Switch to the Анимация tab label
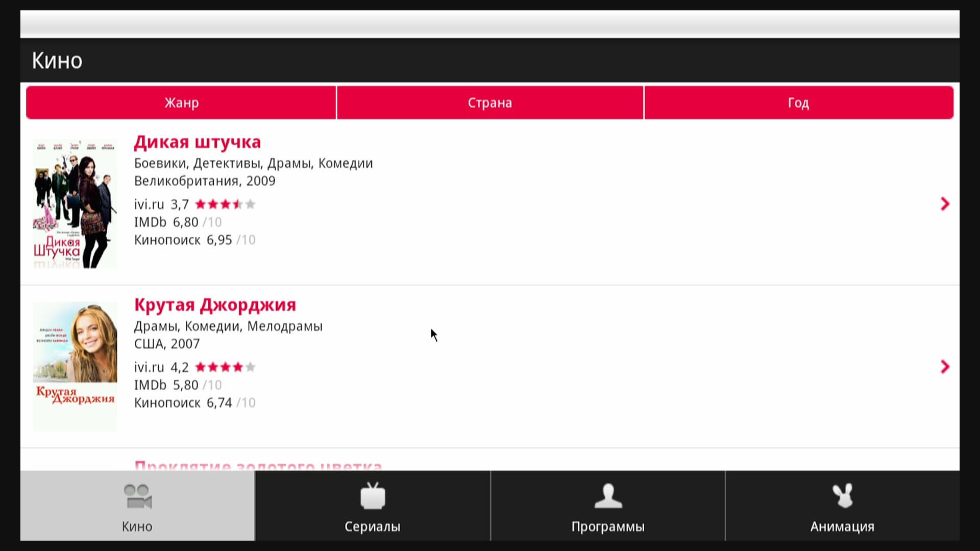Viewport: 980px width, 551px height. click(x=842, y=527)
